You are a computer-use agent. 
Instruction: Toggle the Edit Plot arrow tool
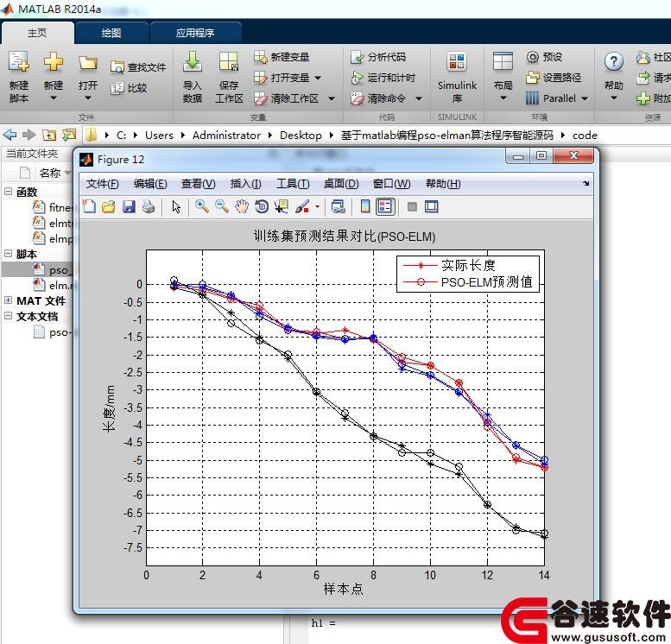point(176,206)
